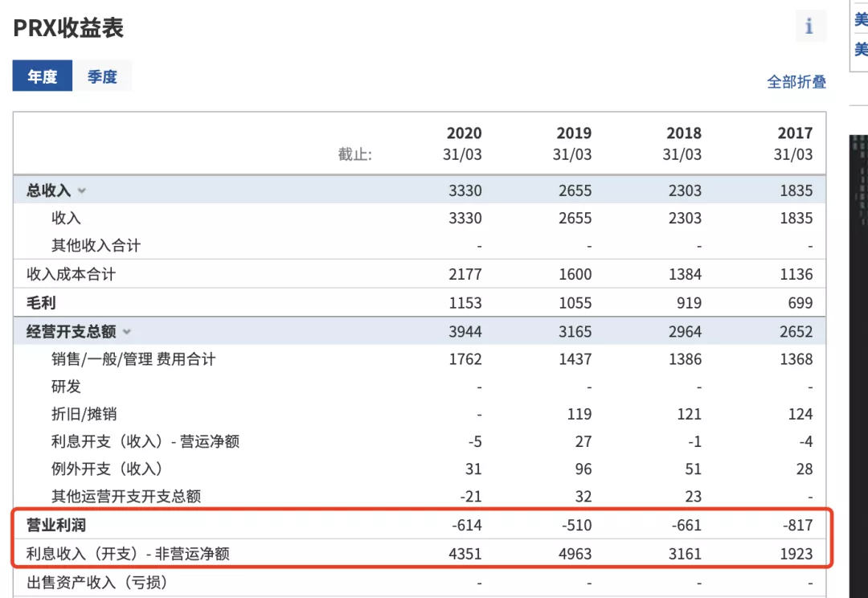This screenshot has height=598, width=868.
Task: Click the 2020 其他运营开支 value -21
Action: [x=470, y=496]
